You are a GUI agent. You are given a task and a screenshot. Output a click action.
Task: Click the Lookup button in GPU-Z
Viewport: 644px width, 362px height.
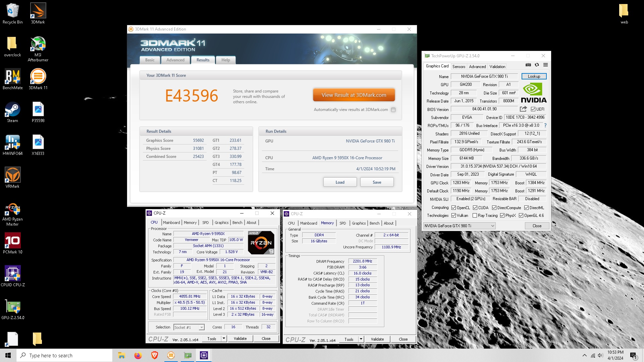tap(534, 76)
